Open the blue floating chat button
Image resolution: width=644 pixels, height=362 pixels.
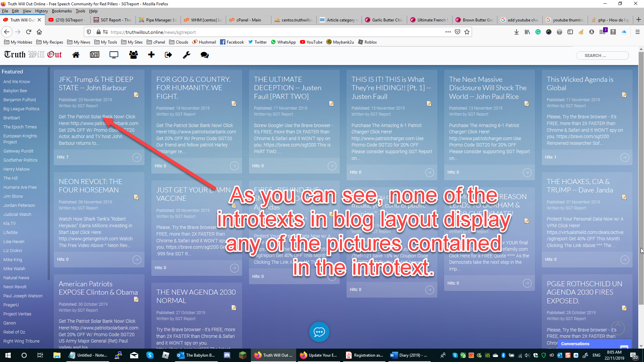(319, 332)
